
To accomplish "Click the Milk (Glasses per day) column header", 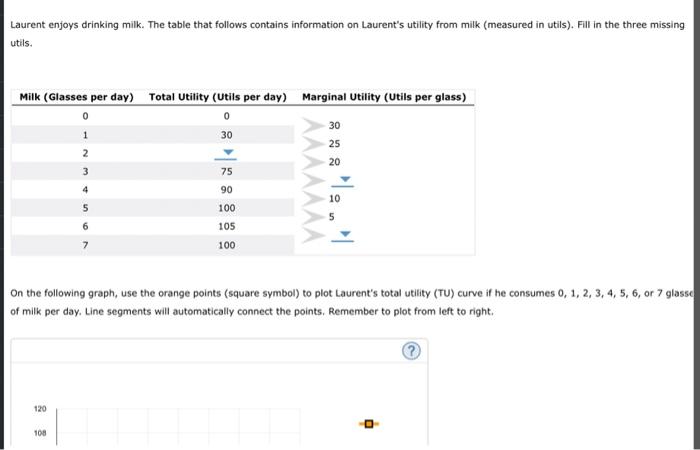I will point(76,97).
